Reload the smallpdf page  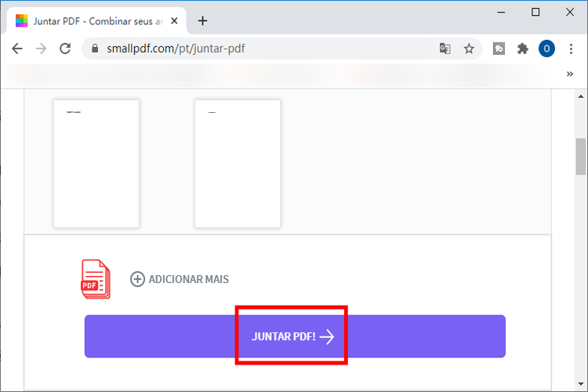65,49
